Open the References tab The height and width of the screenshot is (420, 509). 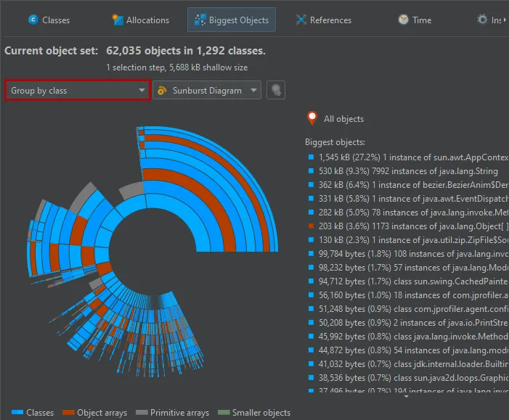[324, 20]
